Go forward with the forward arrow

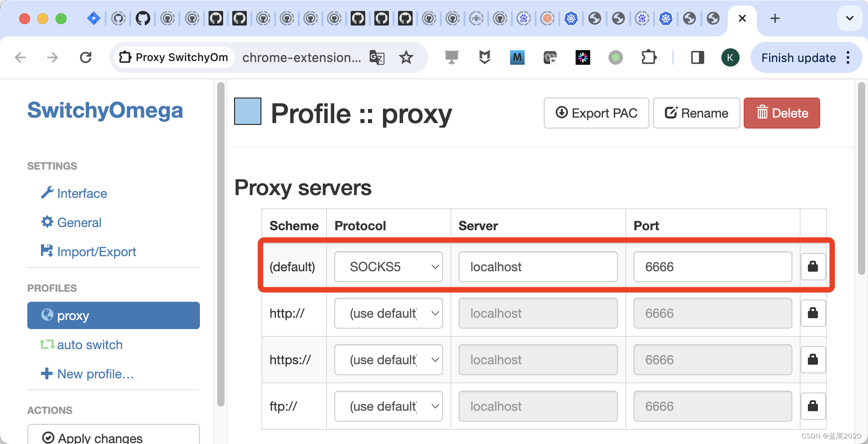(x=53, y=57)
